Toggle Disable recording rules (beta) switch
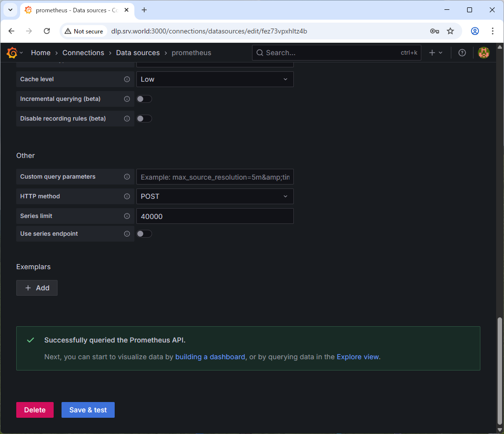 (x=144, y=119)
